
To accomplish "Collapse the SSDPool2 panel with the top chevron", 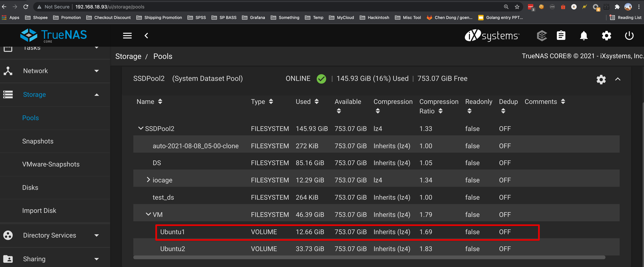I will pyautogui.click(x=618, y=79).
